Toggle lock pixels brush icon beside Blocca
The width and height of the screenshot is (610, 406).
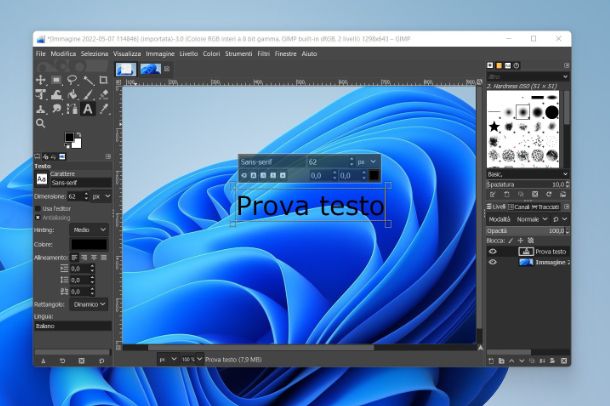coord(510,241)
